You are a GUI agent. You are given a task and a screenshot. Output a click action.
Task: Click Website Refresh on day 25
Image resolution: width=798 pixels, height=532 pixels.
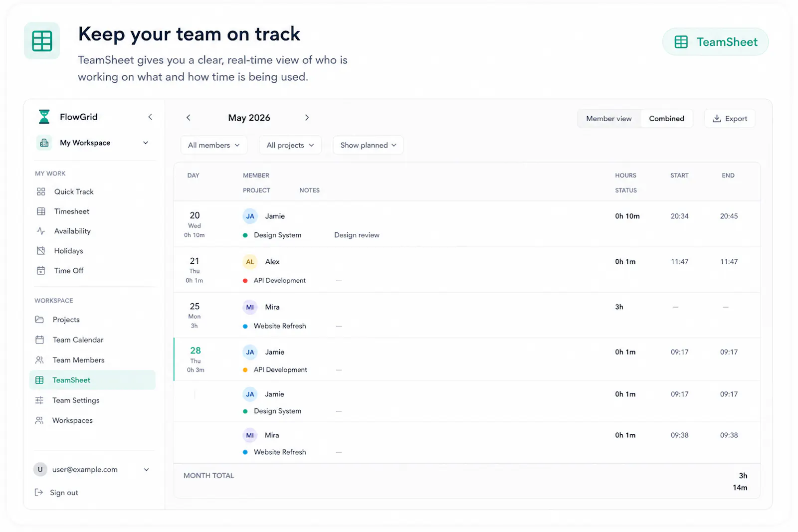(280, 326)
